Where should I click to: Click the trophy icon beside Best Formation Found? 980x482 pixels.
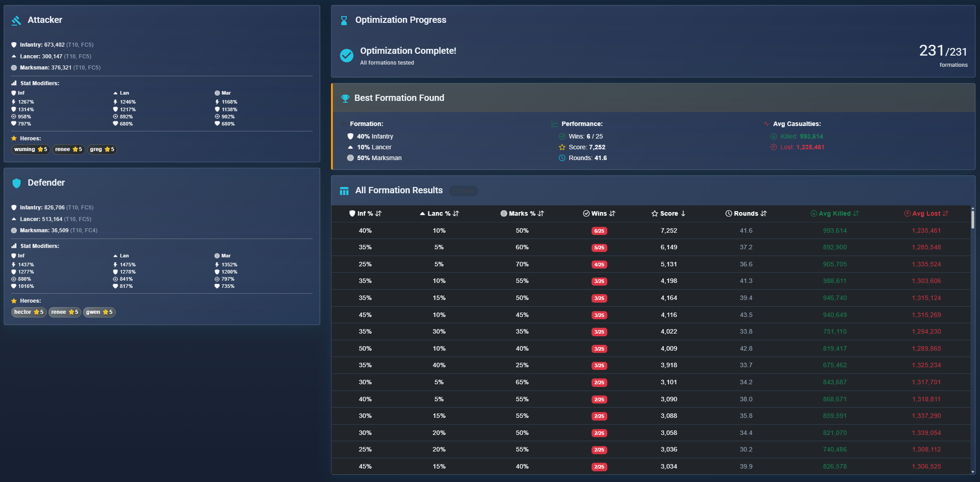click(x=344, y=98)
